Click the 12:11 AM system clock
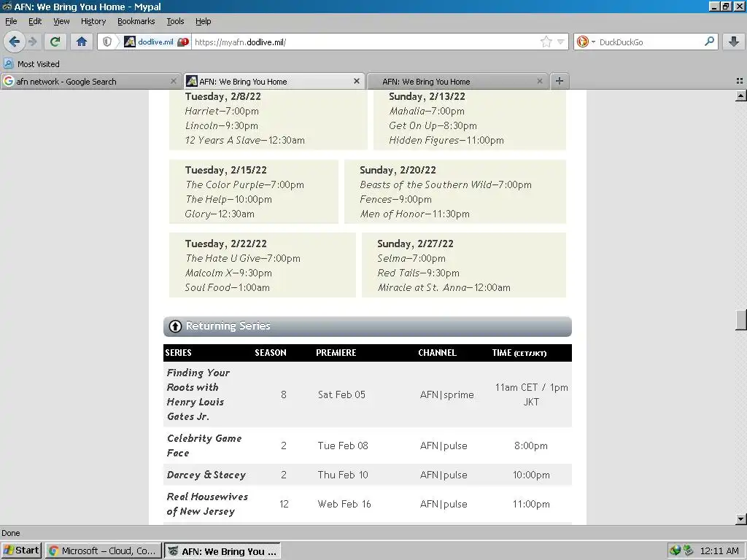Screen dimensions: 747x560 coord(719,551)
